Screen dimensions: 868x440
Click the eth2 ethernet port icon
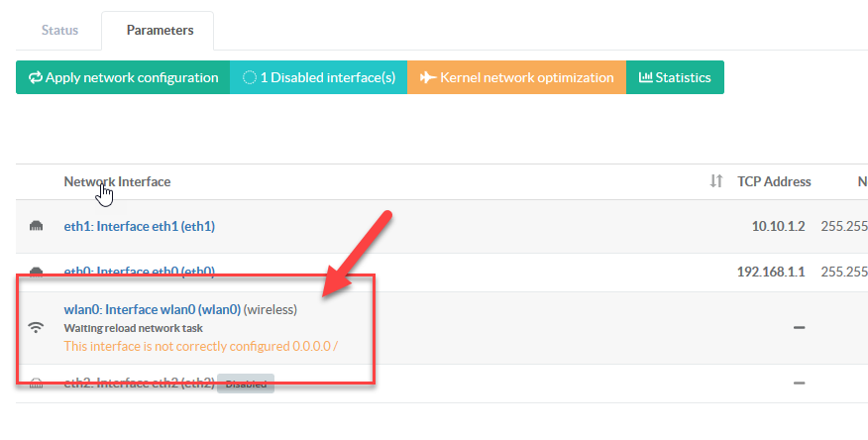pos(36,383)
